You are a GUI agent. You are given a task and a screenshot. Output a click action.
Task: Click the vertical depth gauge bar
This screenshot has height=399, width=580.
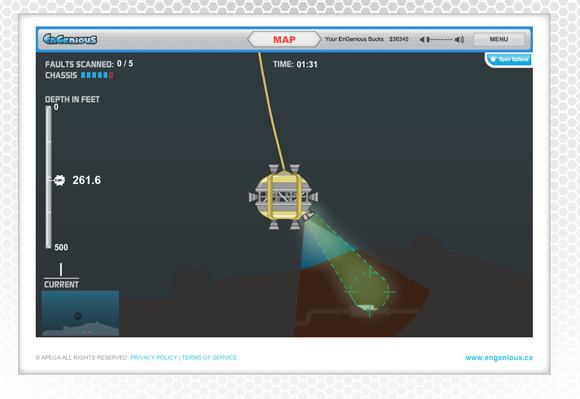coord(48,177)
